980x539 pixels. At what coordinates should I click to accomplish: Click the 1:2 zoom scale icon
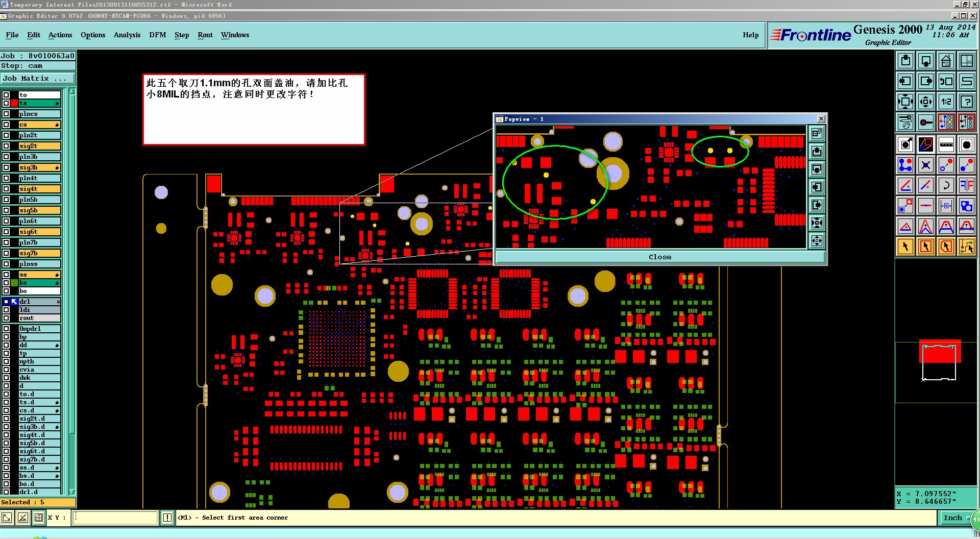(946, 102)
